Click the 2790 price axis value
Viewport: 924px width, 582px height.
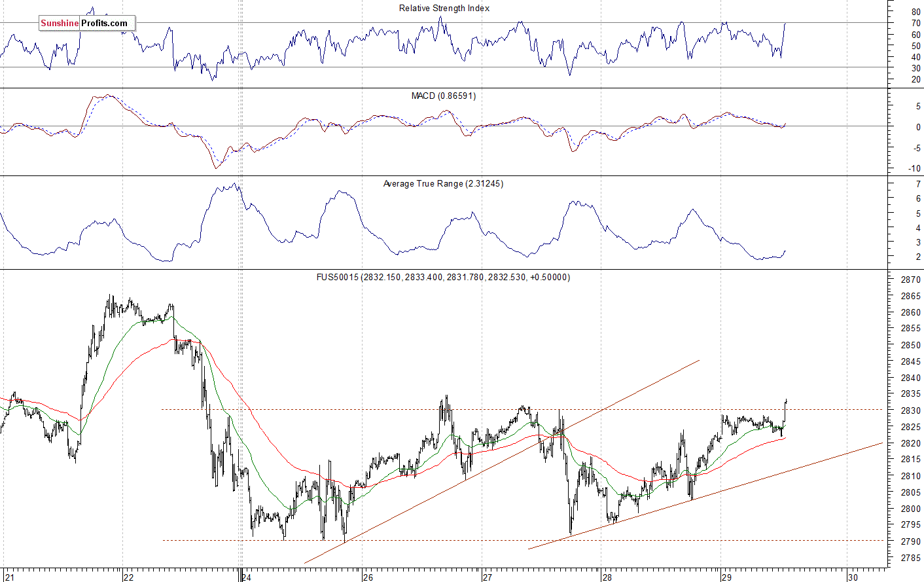(x=910, y=541)
